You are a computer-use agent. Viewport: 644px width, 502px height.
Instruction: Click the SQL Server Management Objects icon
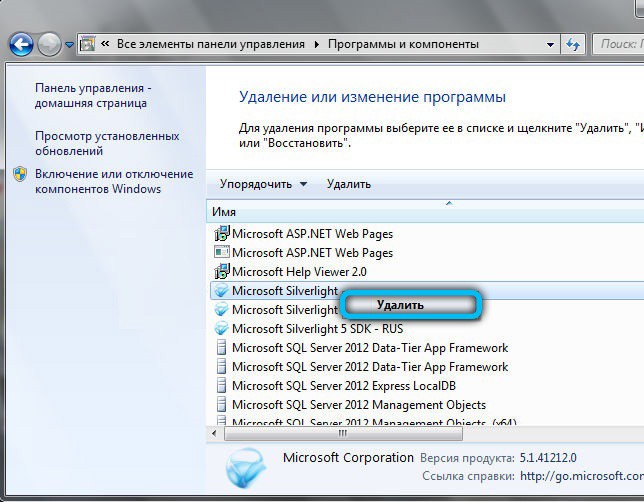[x=221, y=405]
